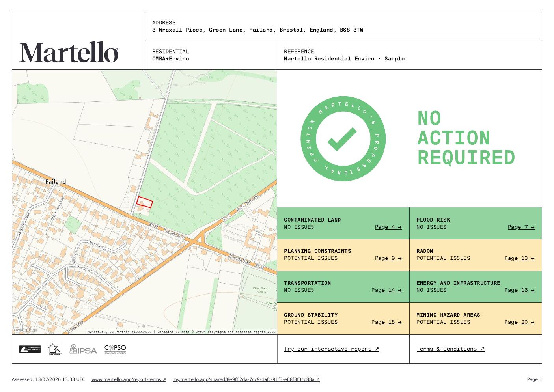Click 'Assessed: 13/07/2026 13:33 UTC' text
The width and height of the screenshot is (554, 392).
point(48,379)
